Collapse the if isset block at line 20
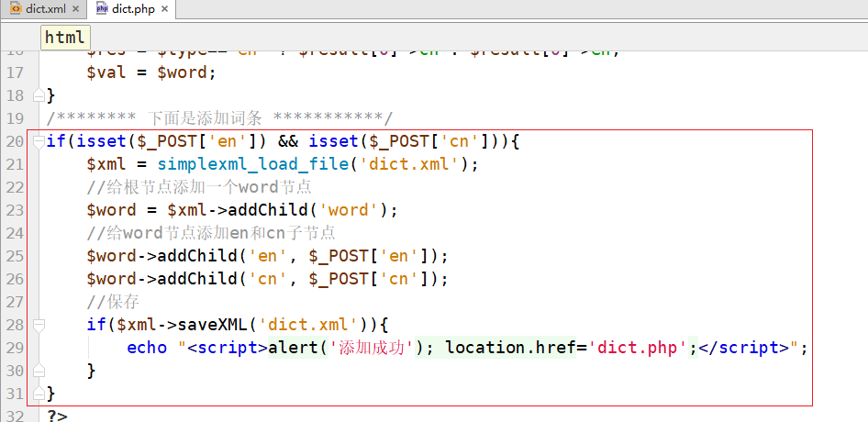Viewport: 868px width, 422px height. 38,141
